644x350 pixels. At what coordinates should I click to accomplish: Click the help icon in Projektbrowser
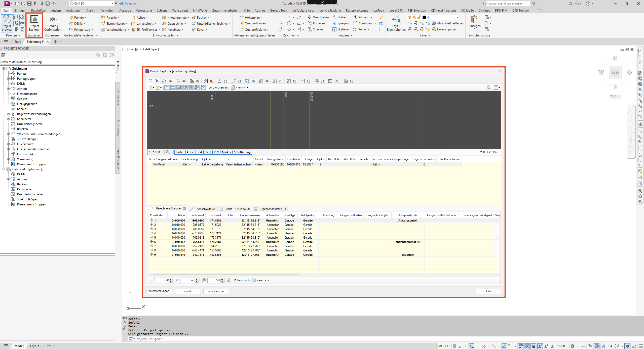112,55
